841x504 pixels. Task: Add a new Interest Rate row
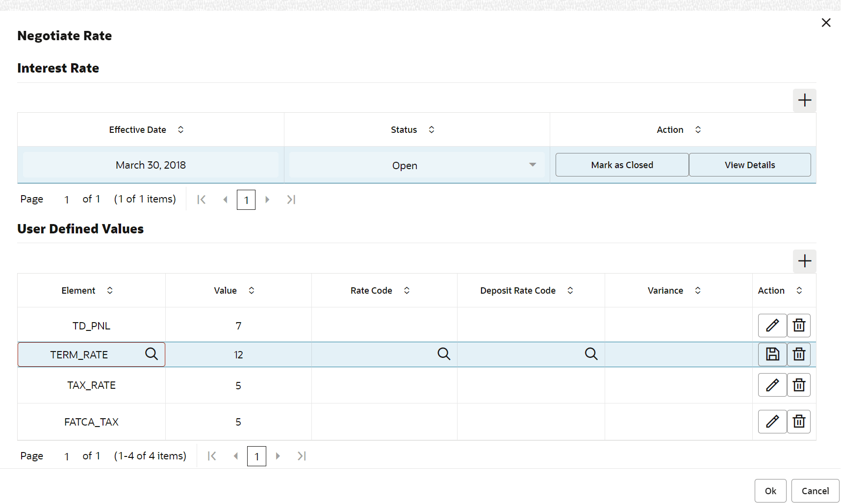coord(804,101)
